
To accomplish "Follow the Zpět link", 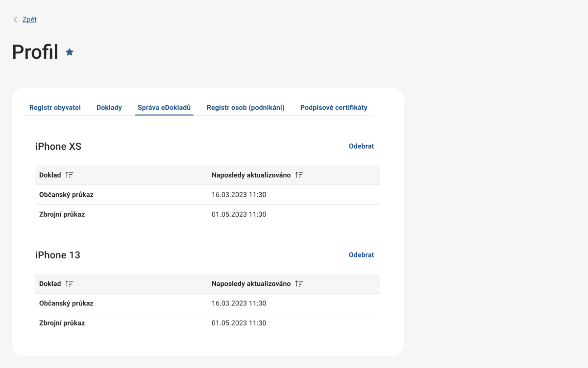I will pyautogui.click(x=29, y=20).
